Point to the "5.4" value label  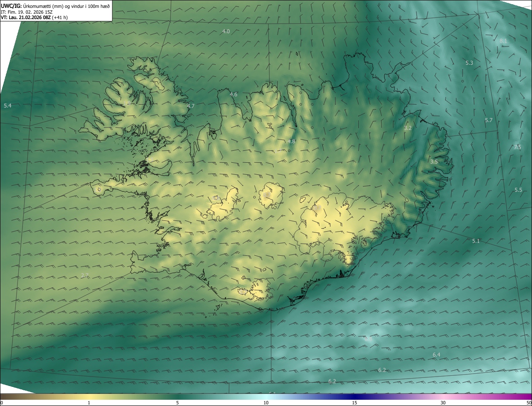(7, 106)
